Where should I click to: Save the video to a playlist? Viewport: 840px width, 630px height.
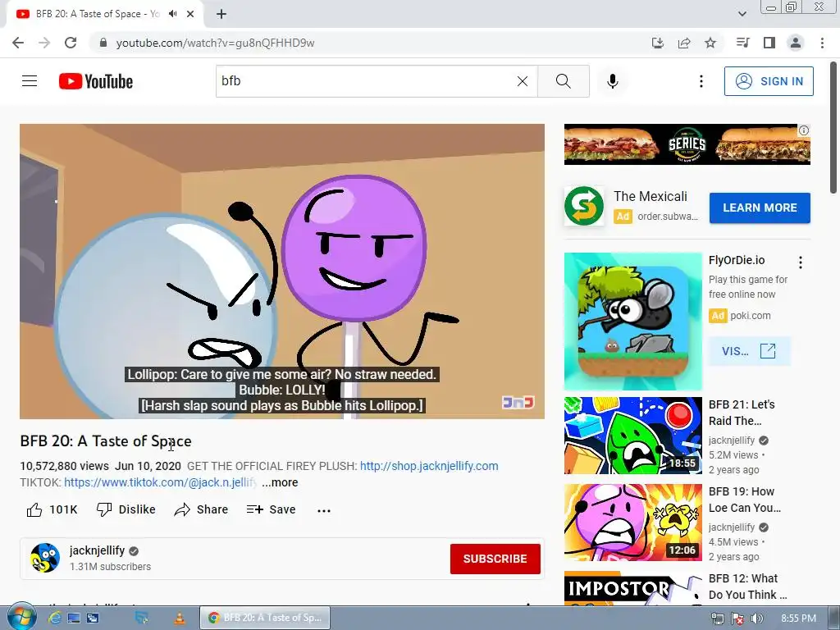tap(271, 509)
